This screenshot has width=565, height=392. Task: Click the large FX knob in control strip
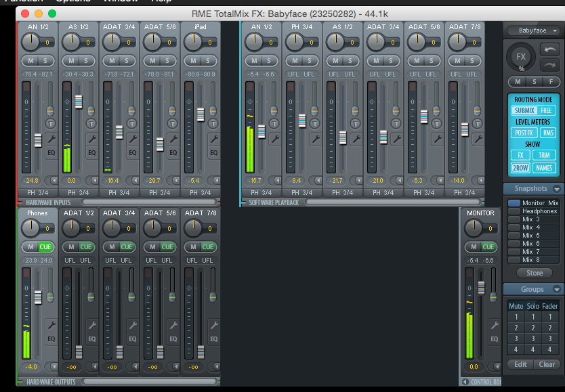coord(521,58)
